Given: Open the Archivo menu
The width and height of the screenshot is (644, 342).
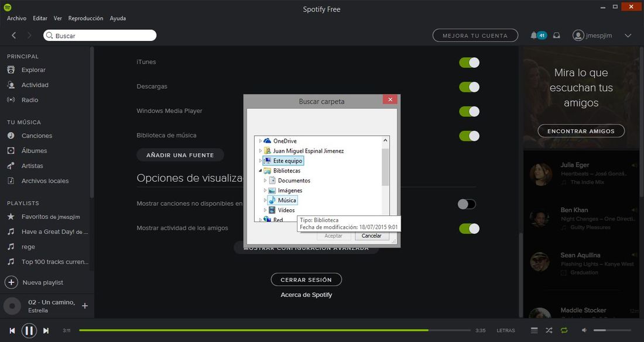Looking at the screenshot, I should (16, 18).
